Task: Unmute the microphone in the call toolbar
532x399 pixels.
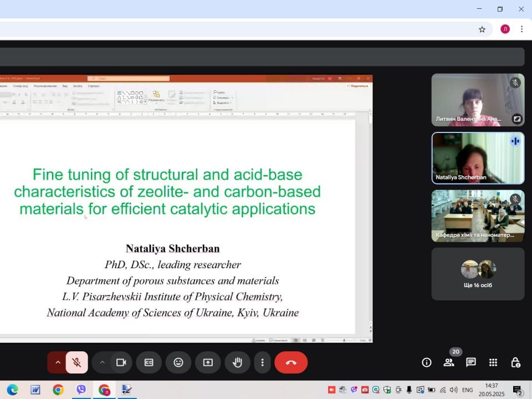Action: point(76,362)
